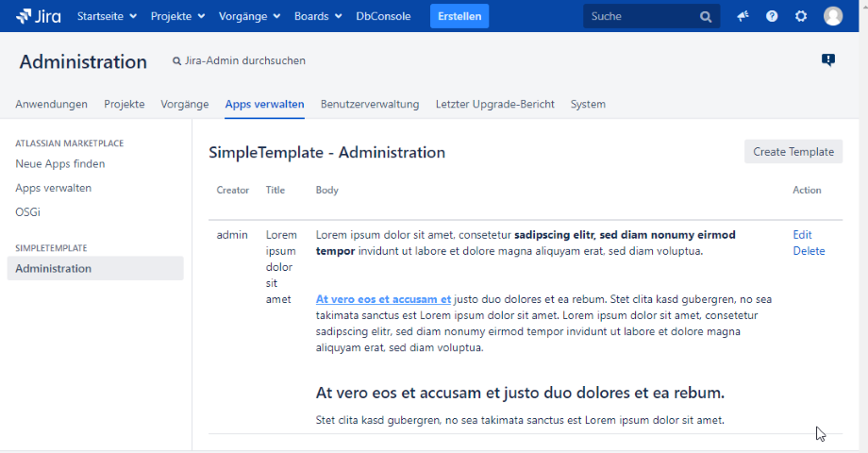The height and width of the screenshot is (453, 868).
Task: Open the Letzter Upgrade-Bericht tab
Action: tap(495, 104)
